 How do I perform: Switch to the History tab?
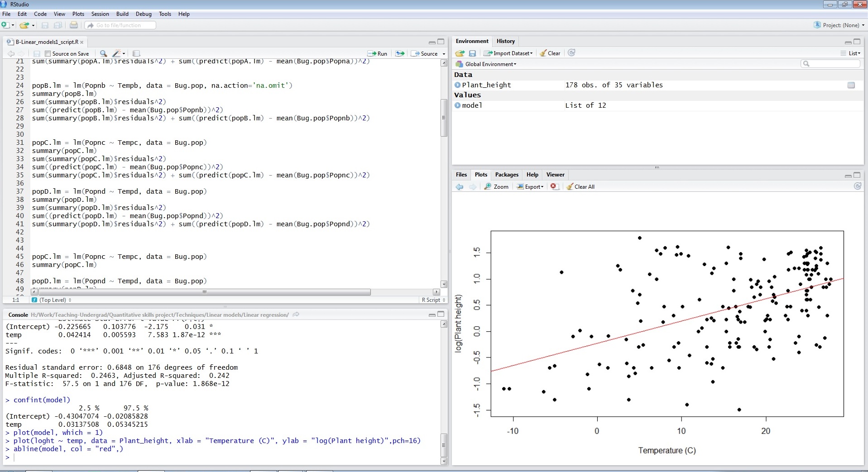[x=505, y=41]
